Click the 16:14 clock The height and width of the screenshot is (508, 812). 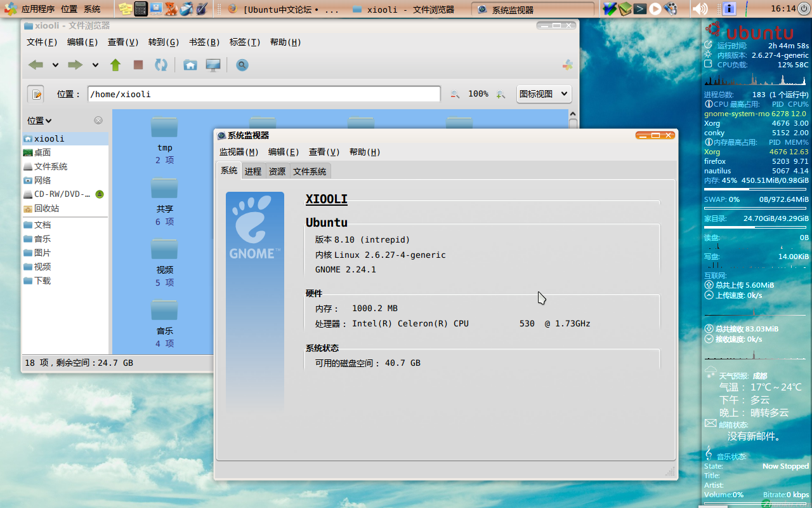783,9
